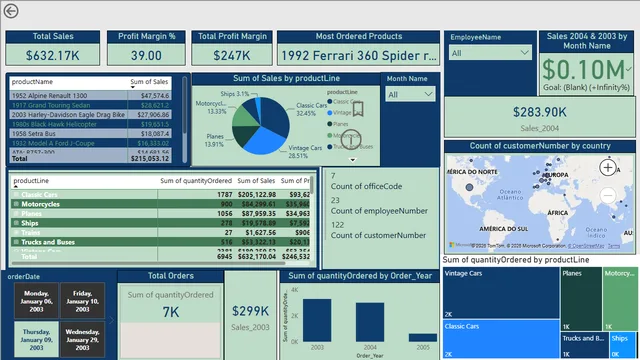Click 2003 Harley-Davidson Eagle Drag Bike row
The image size is (640, 360).
[x=90, y=115]
